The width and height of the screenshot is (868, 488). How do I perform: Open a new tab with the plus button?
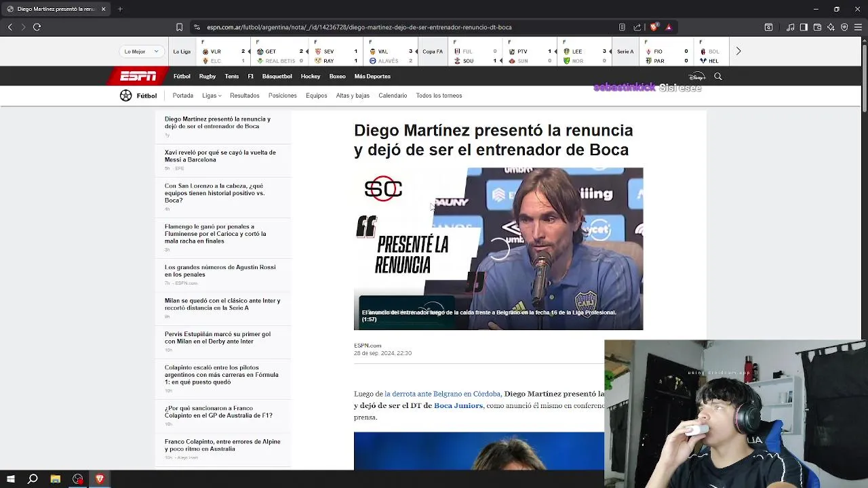(x=120, y=9)
